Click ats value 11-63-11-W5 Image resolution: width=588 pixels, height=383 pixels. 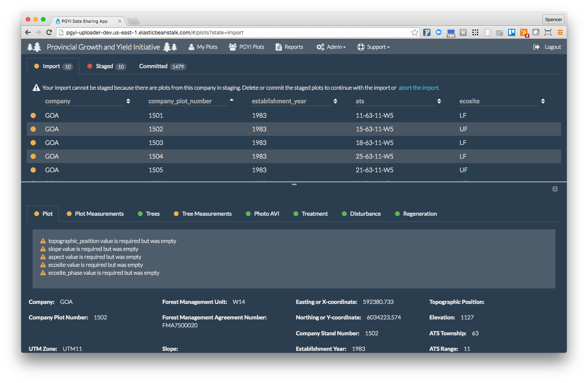point(374,115)
